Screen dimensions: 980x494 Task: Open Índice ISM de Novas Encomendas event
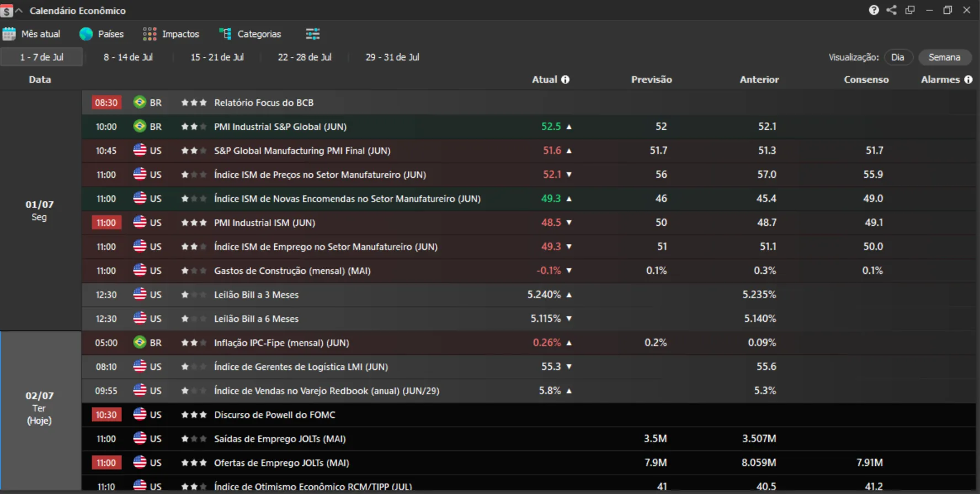348,199
